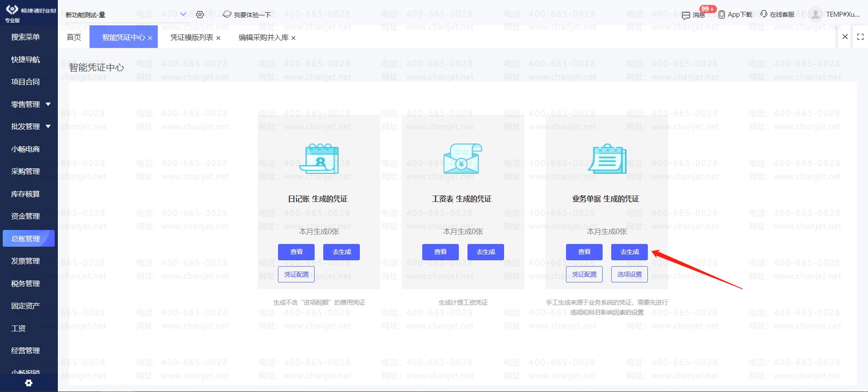Click the fullscreen icon at top right
Screen dimensions: 868x392
pos(860,37)
